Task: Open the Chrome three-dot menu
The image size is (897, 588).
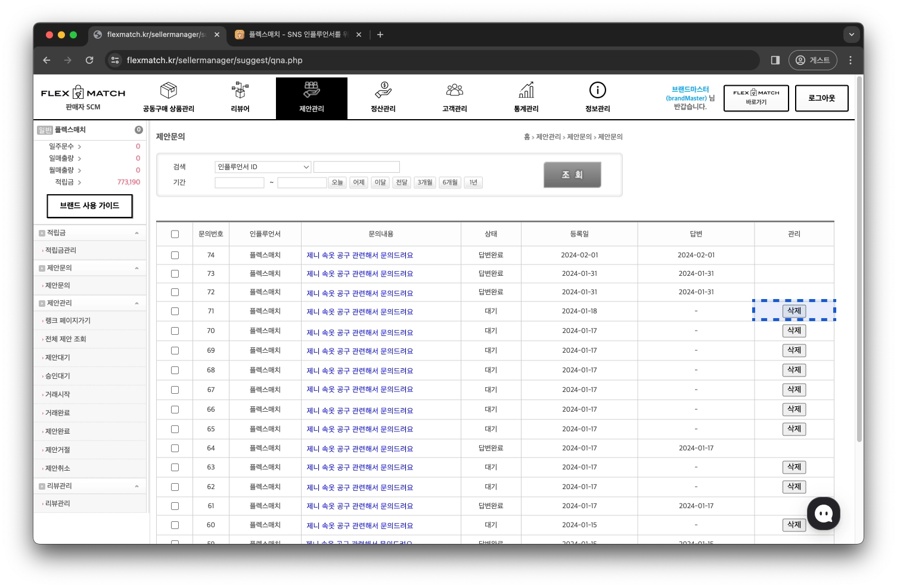Action: [x=851, y=60]
